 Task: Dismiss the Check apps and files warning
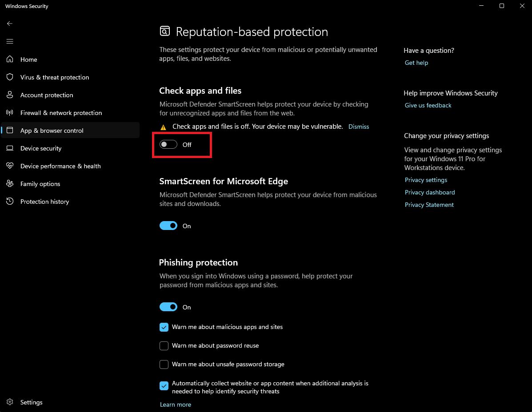point(359,127)
